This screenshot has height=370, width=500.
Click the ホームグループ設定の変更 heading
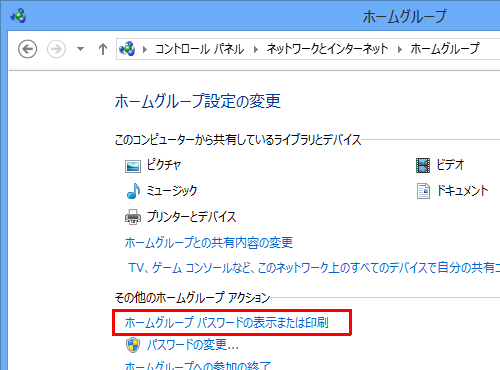tap(198, 101)
